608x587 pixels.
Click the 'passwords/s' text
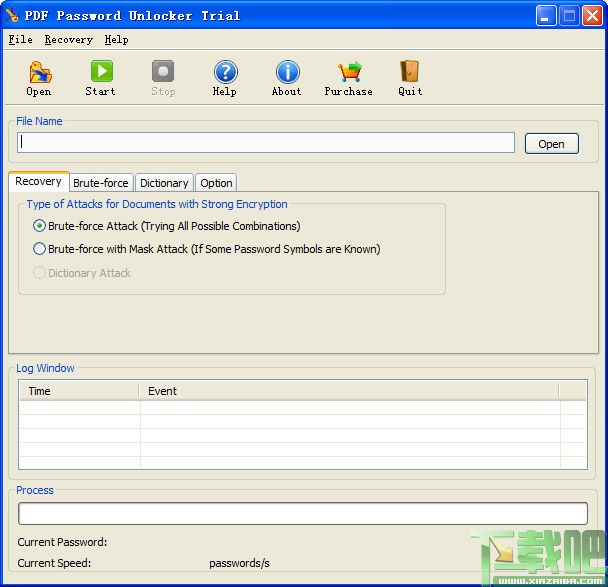(239, 563)
